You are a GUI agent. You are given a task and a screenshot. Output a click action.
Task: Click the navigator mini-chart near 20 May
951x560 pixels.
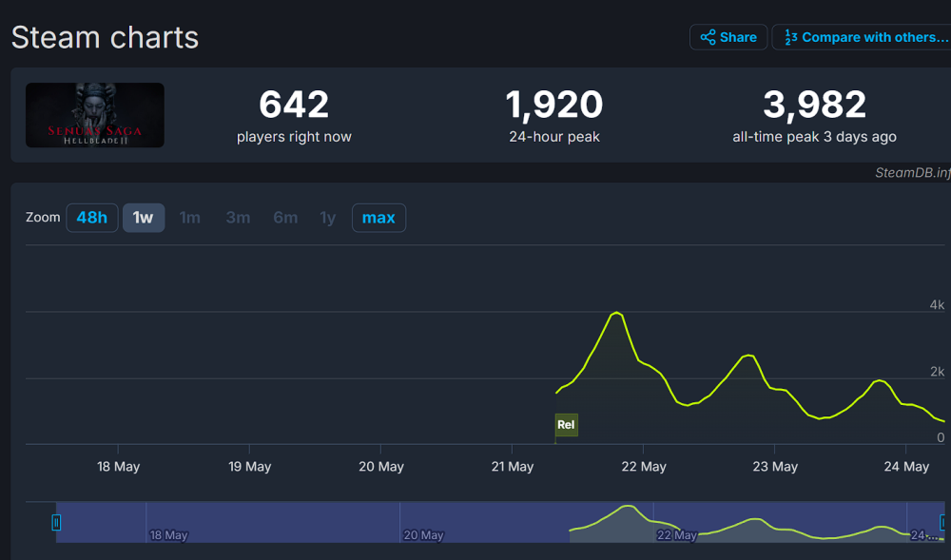click(x=422, y=523)
